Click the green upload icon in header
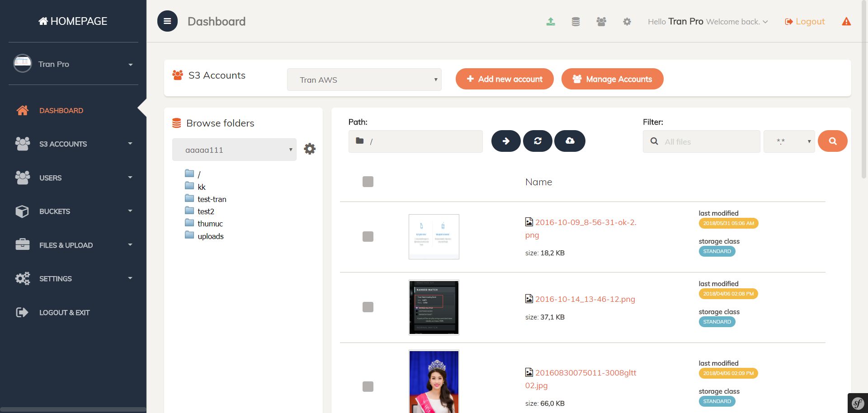The height and width of the screenshot is (413, 868). 550,22
